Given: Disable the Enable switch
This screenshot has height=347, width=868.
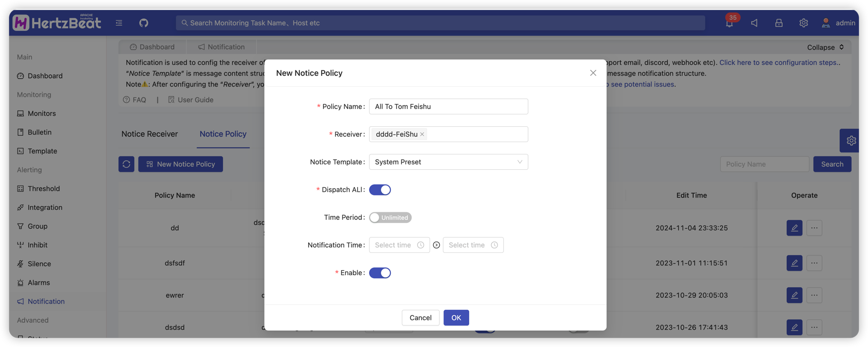Looking at the screenshot, I should point(380,273).
